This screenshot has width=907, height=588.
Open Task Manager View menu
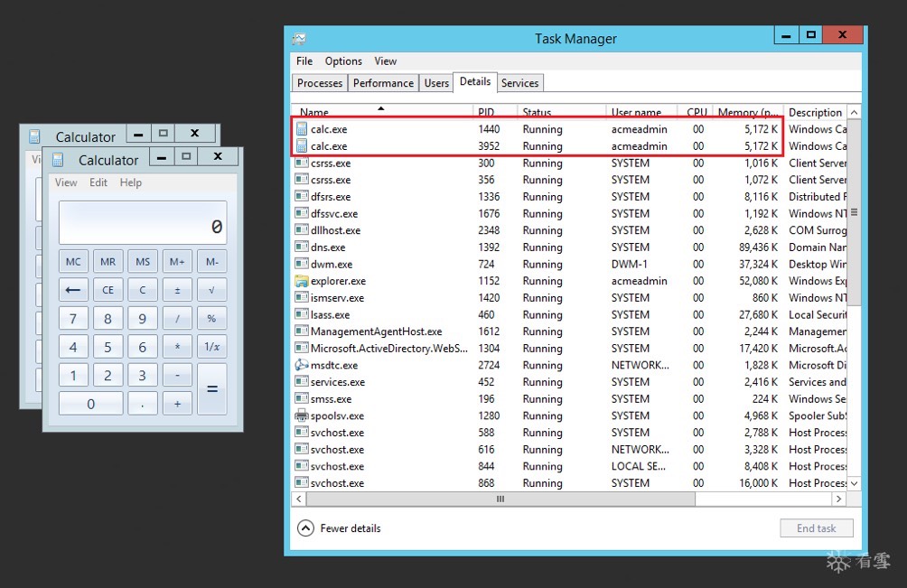click(x=385, y=61)
